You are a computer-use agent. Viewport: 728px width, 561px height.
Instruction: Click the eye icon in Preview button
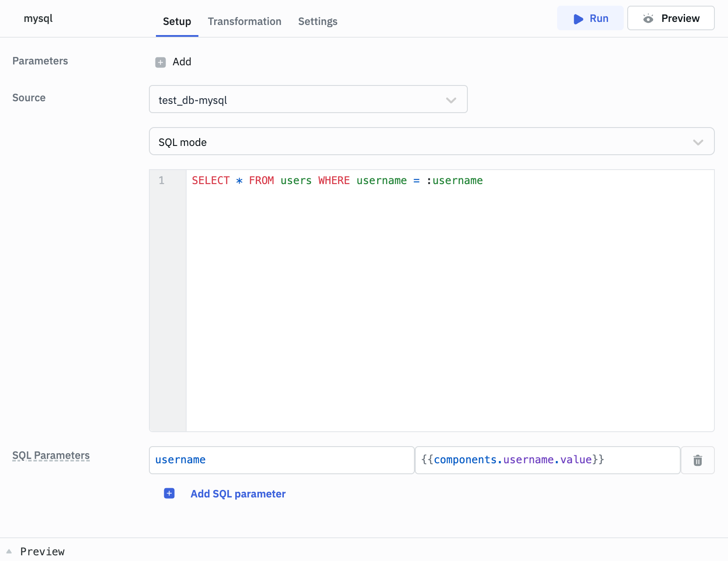648,18
